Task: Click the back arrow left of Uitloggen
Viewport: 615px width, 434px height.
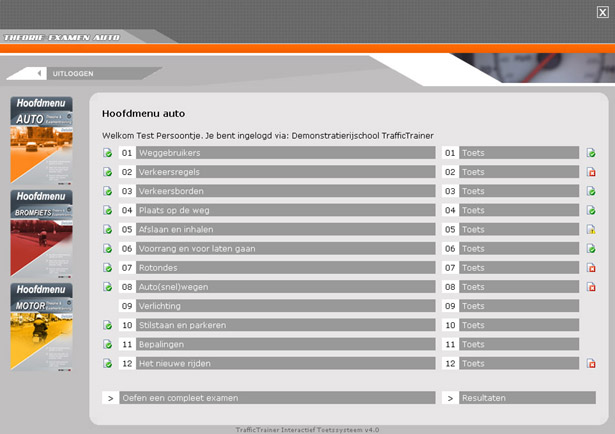Action: pyautogui.click(x=39, y=73)
